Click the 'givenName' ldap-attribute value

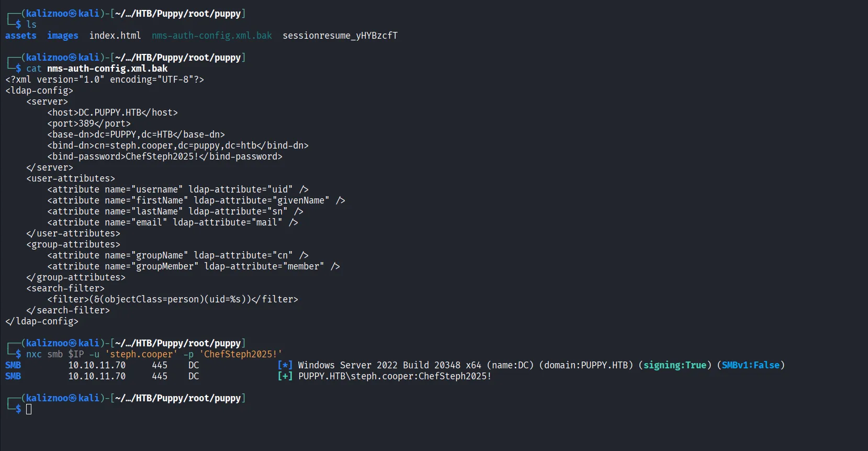click(x=301, y=200)
